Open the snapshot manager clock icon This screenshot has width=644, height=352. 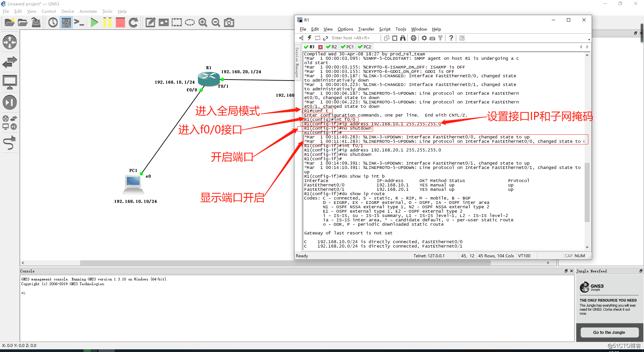(53, 23)
